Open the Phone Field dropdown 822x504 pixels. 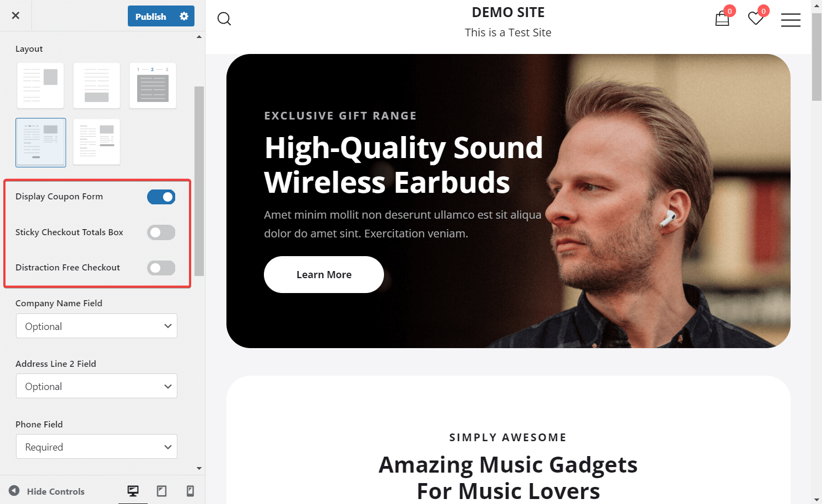click(96, 447)
